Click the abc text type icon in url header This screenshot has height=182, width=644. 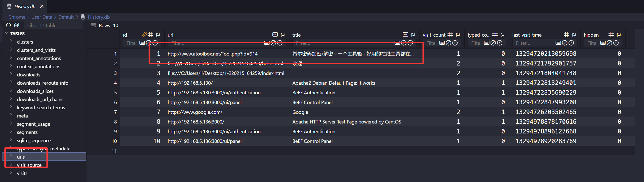(x=275, y=35)
